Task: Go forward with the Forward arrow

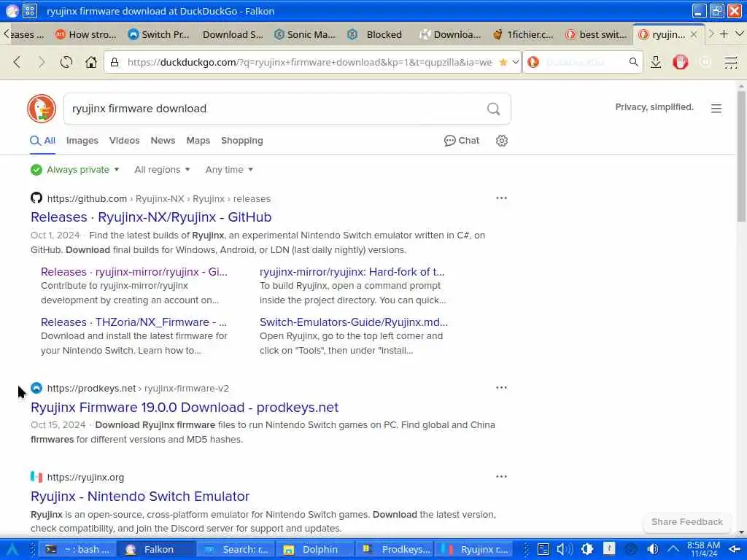Action: 42,62
